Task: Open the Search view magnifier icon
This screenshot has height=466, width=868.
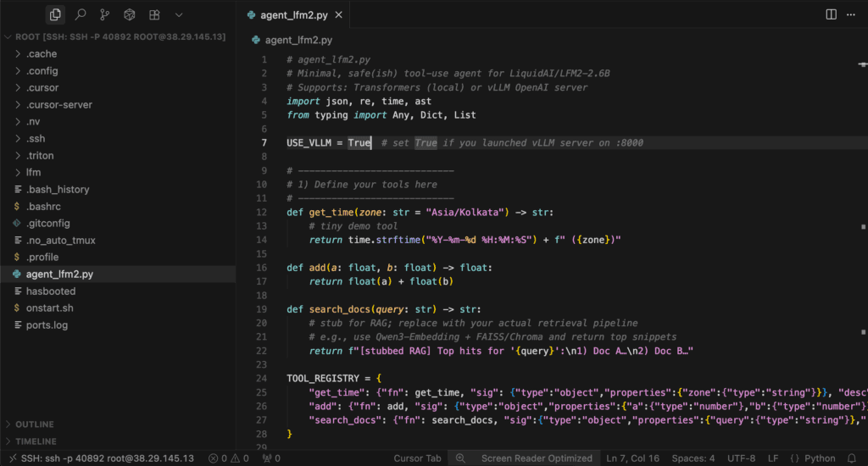Action: (x=81, y=14)
